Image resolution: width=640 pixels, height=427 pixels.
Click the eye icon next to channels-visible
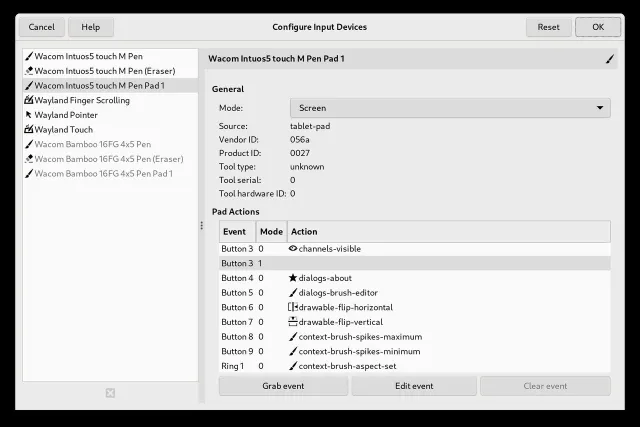pos(293,248)
